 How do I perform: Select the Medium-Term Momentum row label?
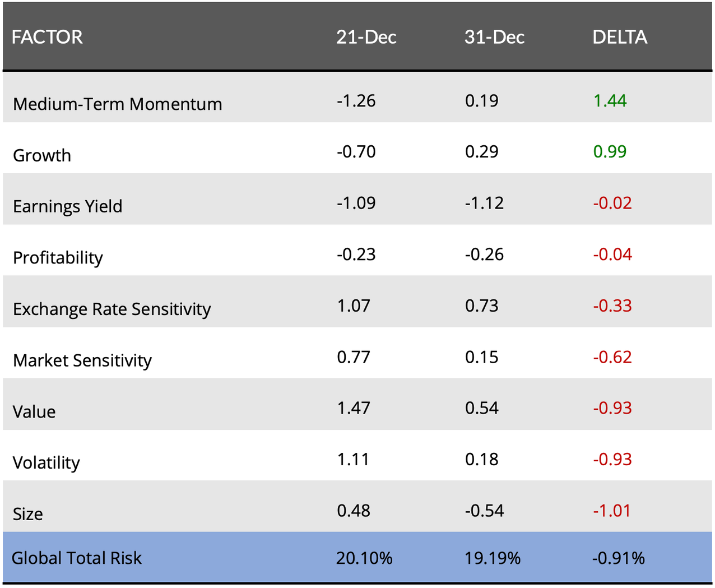[x=117, y=104]
